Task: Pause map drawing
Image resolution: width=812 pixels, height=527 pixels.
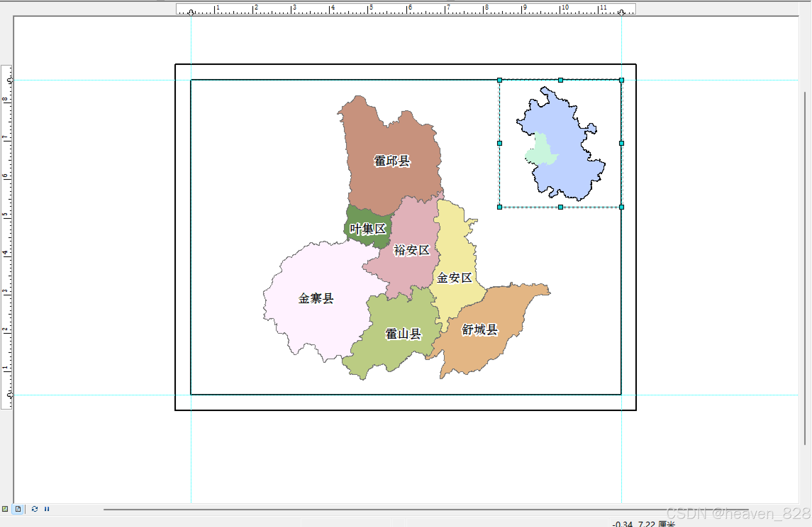Action: click(47, 509)
